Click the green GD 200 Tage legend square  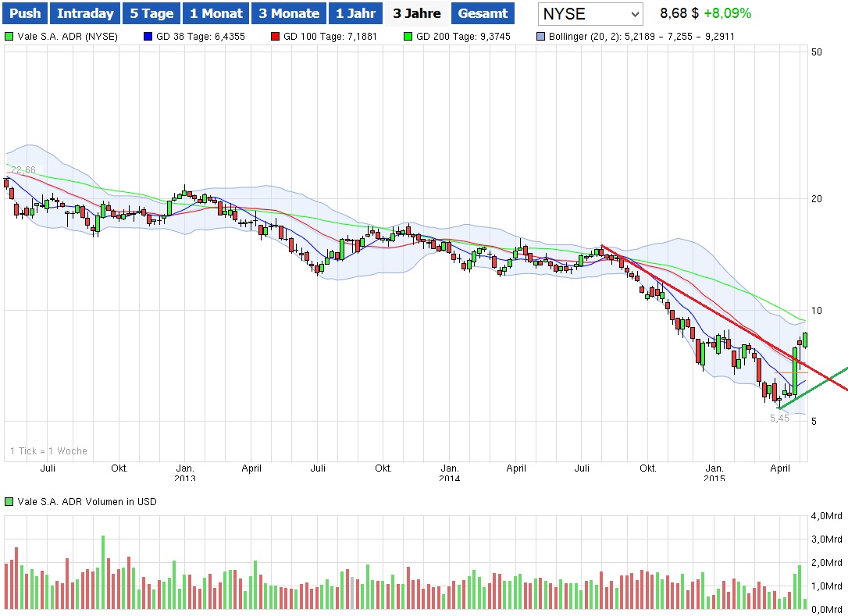coord(408,37)
